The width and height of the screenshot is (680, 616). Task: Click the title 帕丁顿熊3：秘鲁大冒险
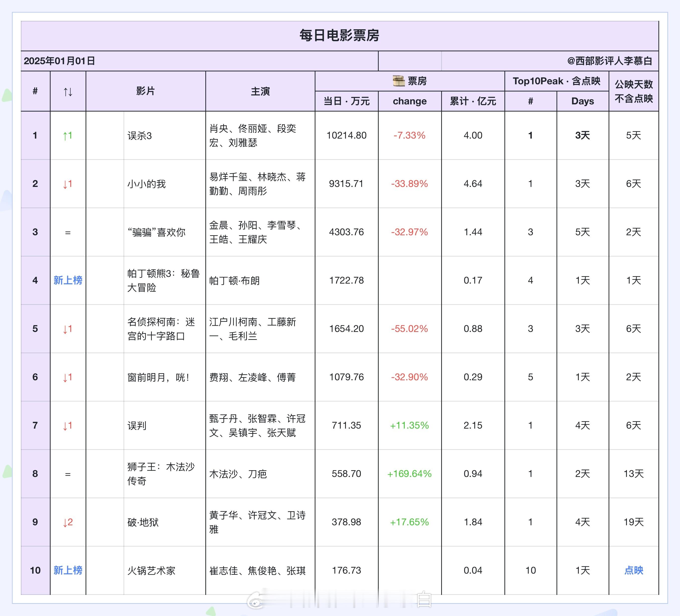click(164, 281)
